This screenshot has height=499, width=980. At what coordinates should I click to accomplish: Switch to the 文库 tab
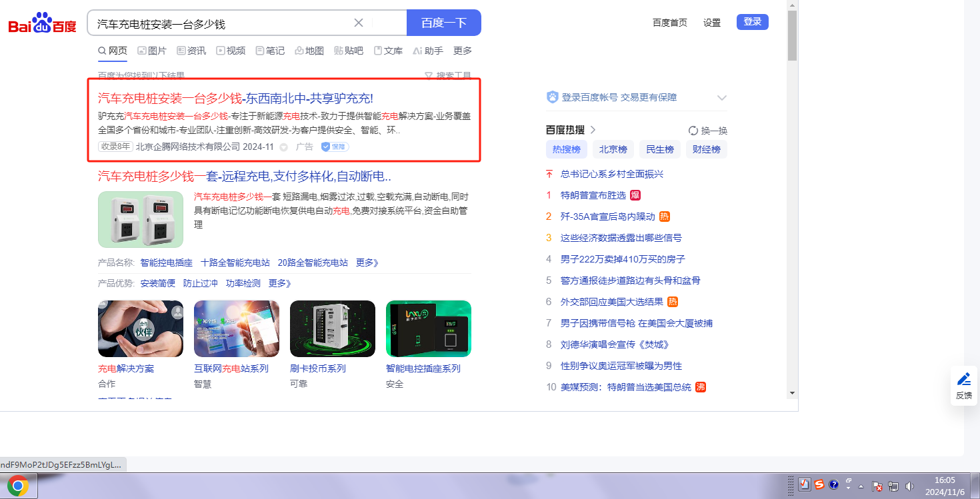[388, 51]
